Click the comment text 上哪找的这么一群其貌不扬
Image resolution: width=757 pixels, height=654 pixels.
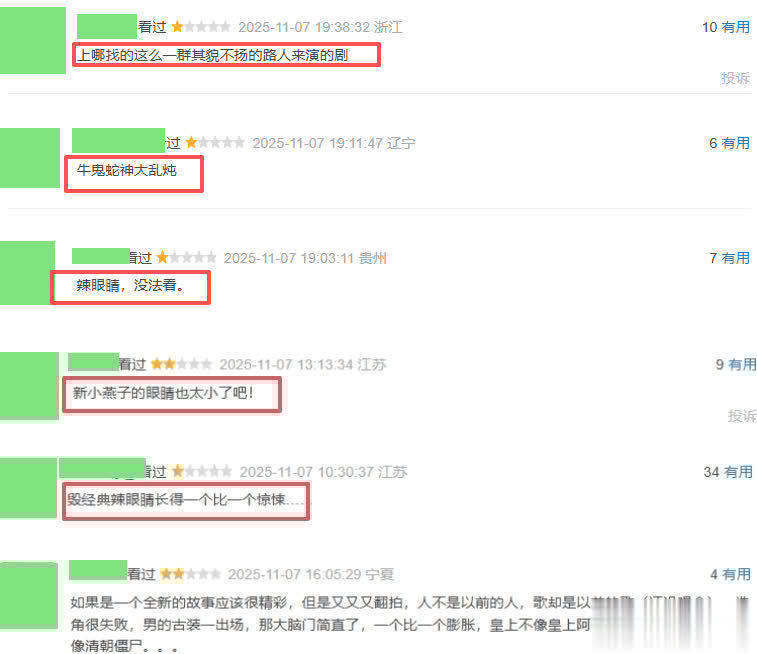click(x=213, y=55)
